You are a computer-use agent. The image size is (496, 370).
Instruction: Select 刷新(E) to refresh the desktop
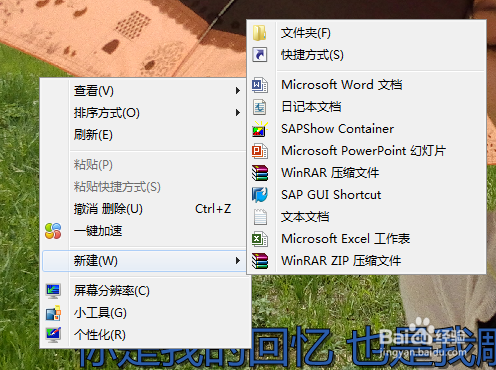point(143,135)
